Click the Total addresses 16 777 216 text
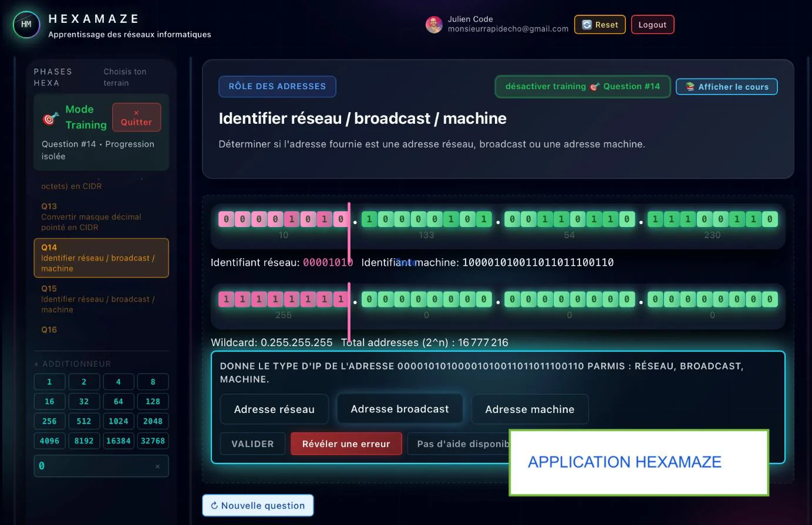812x525 pixels. pos(424,343)
